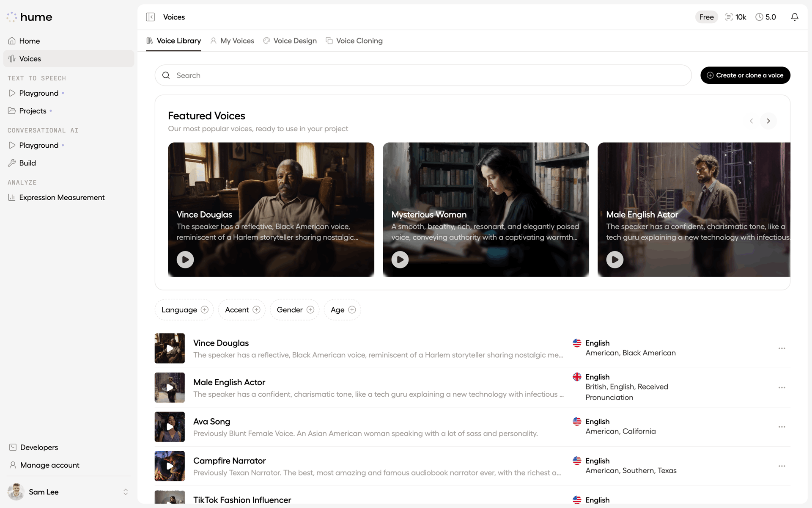Open Voices in sidebar
This screenshot has height=508, width=812.
click(69, 59)
